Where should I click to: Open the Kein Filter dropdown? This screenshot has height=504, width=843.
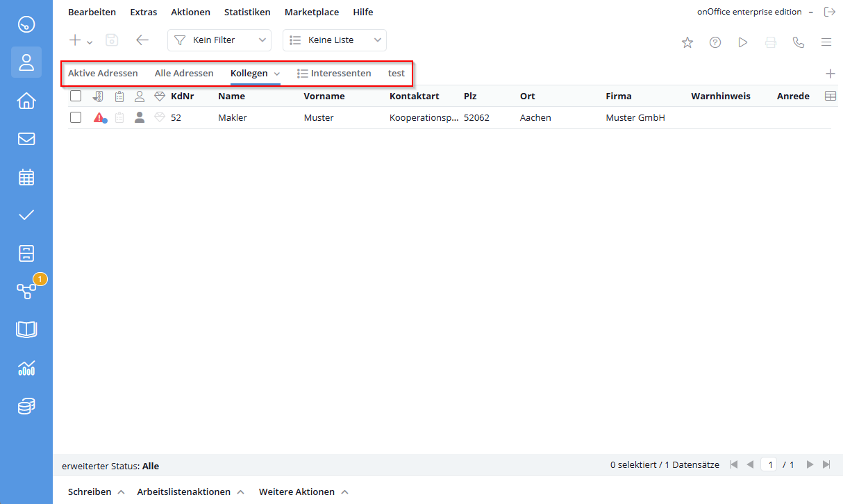219,40
